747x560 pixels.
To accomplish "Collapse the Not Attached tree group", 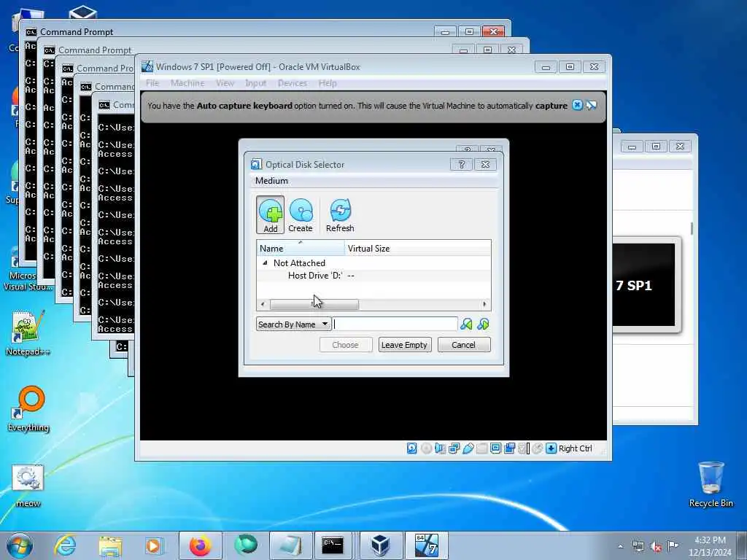I will [265, 262].
